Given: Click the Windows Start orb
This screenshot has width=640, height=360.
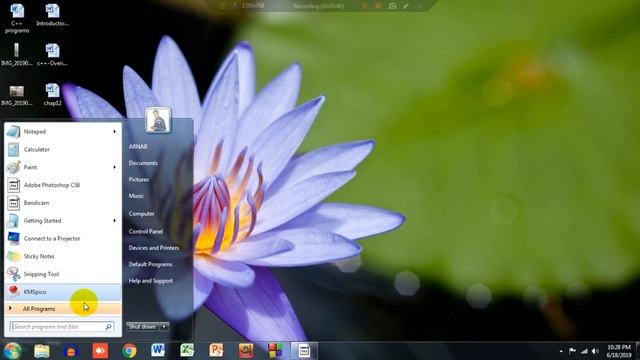Looking at the screenshot, I should coord(12,351).
